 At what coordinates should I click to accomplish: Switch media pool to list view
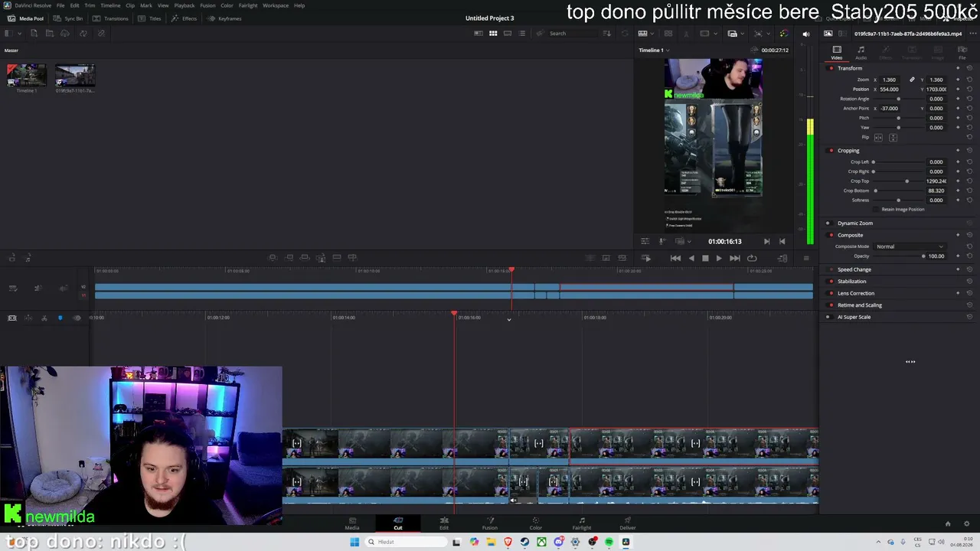click(522, 34)
